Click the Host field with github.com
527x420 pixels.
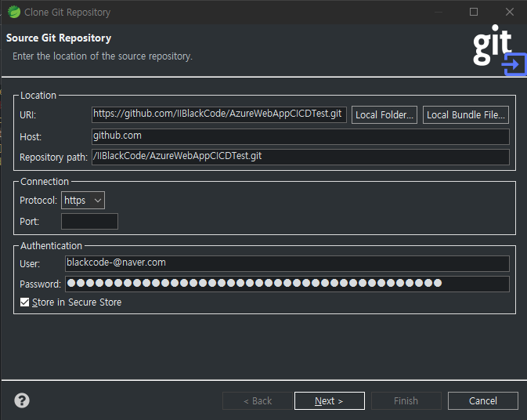click(301, 136)
